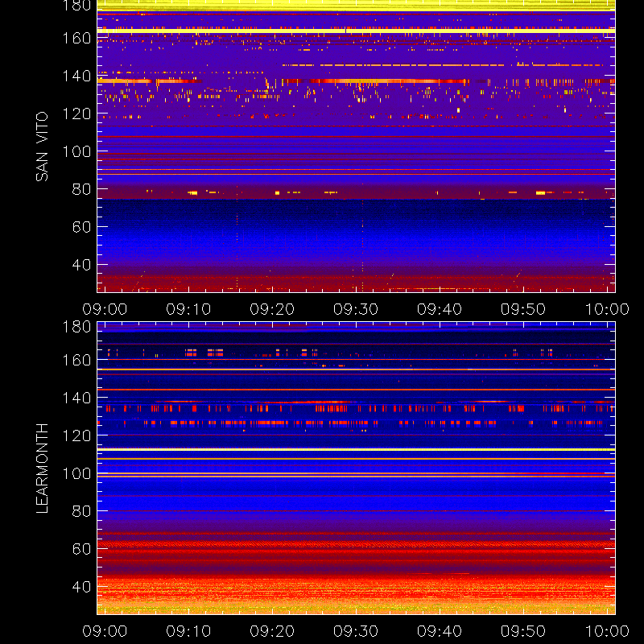This screenshot has height=644, width=644.
Task: Click 09:00 time label below LEARMONTH plot
Action: click(105, 631)
